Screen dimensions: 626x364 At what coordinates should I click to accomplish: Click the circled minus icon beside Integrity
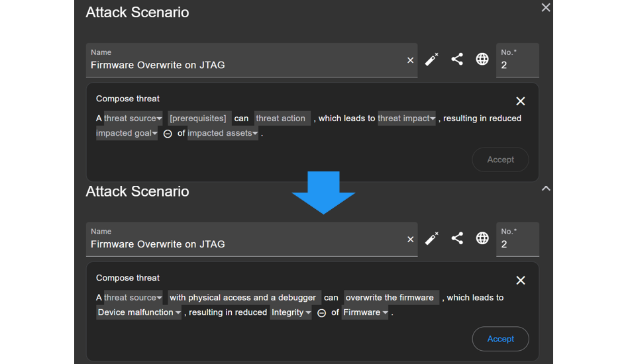point(322,313)
